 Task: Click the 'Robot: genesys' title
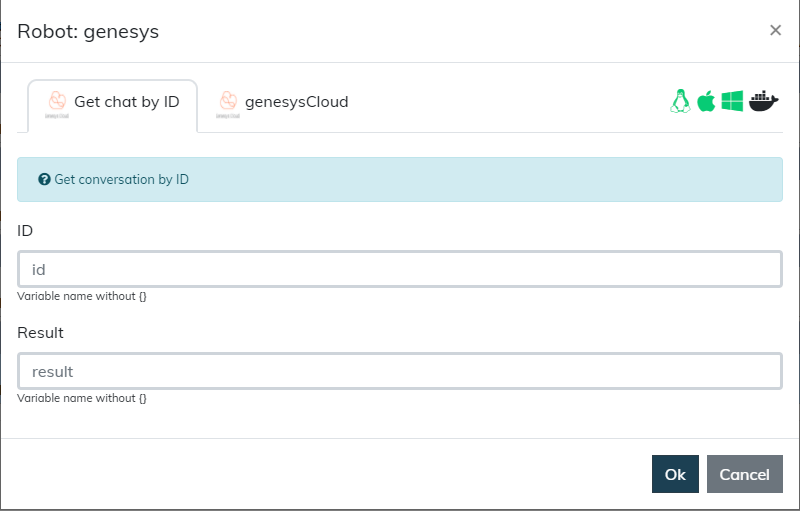click(88, 32)
